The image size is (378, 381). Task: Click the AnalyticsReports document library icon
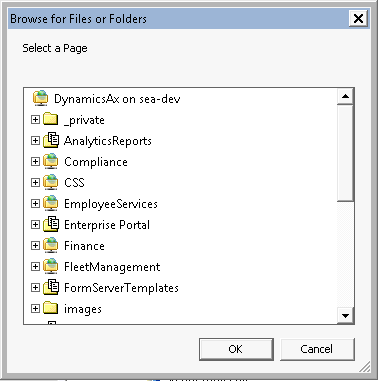click(51, 140)
